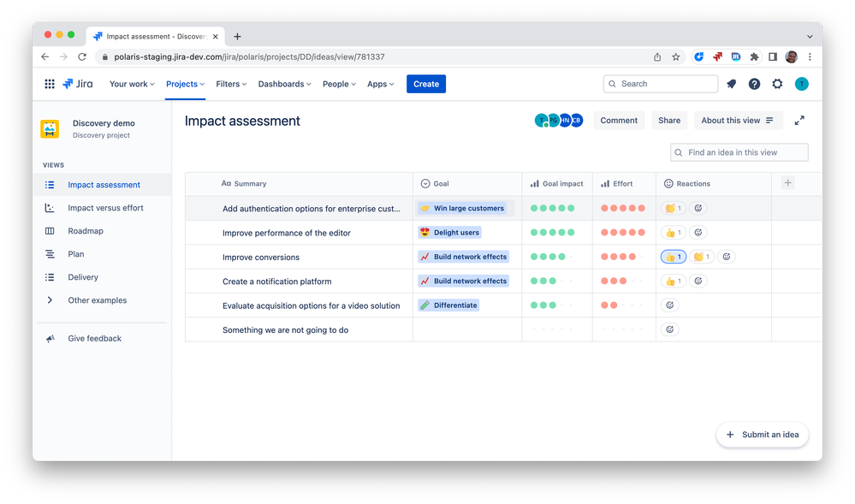Open Jira settings gear icon
The image size is (855, 504).
tap(778, 84)
